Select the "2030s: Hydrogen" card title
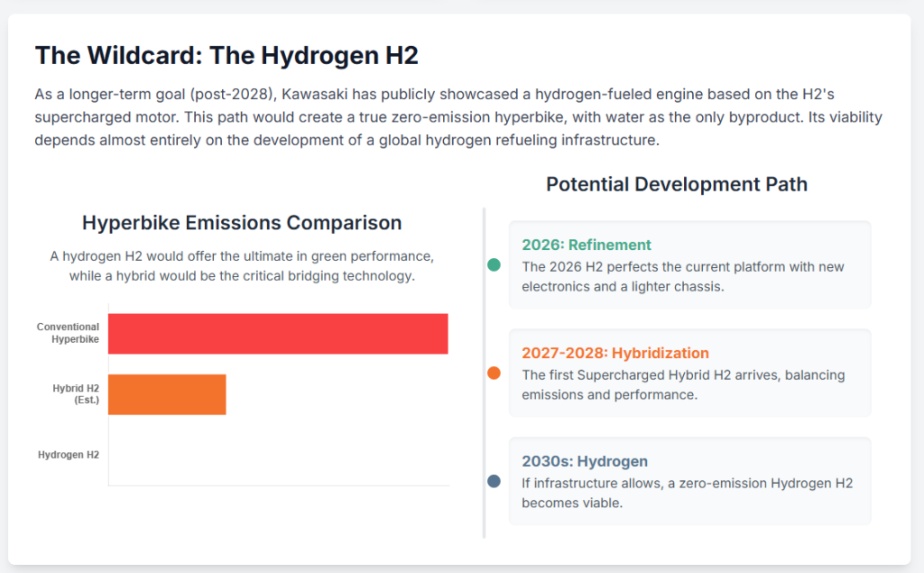 point(585,461)
